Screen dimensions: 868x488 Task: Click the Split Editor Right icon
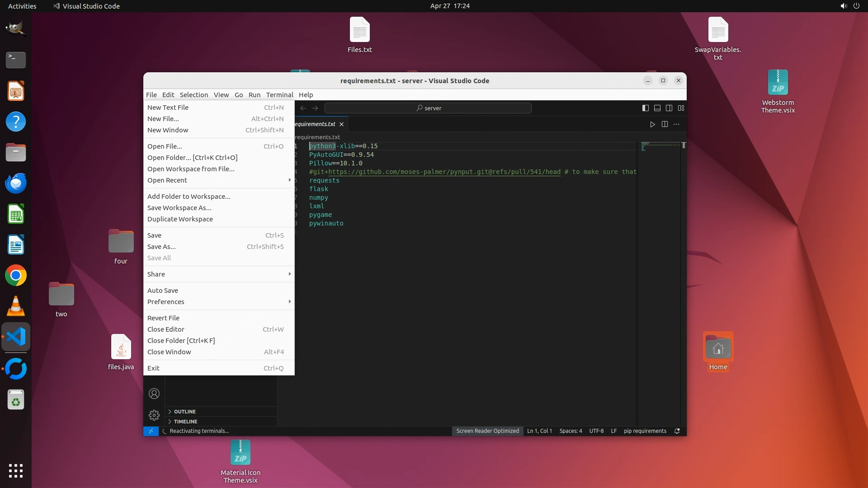[665, 124]
